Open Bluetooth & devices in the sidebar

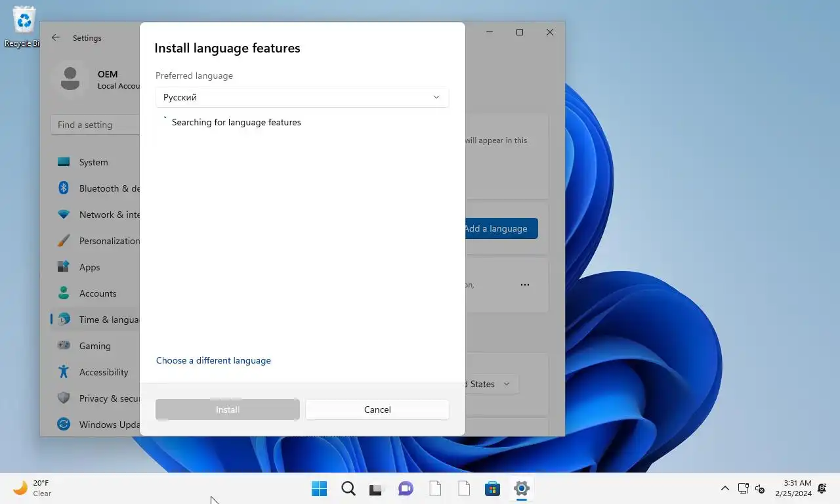pyautogui.click(x=96, y=188)
